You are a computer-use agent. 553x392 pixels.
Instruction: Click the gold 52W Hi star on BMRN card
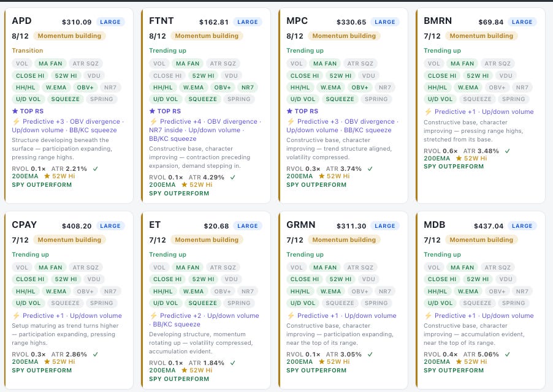pos(459,159)
